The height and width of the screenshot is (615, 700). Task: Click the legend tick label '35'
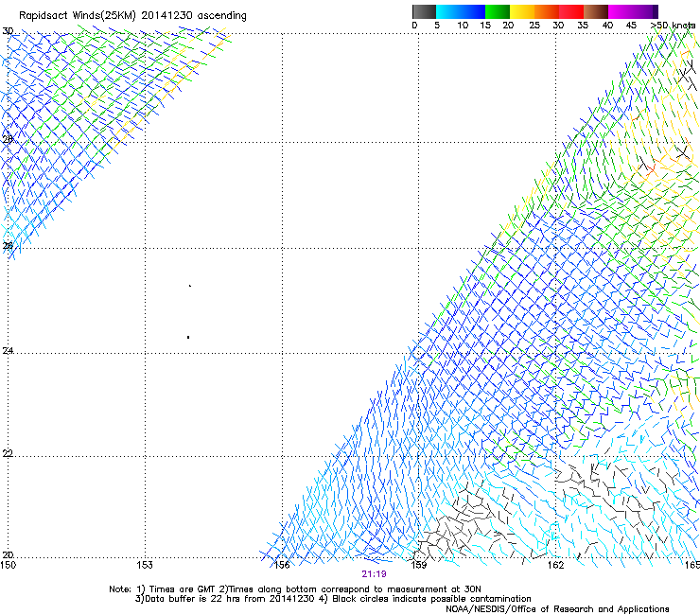coord(583,25)
